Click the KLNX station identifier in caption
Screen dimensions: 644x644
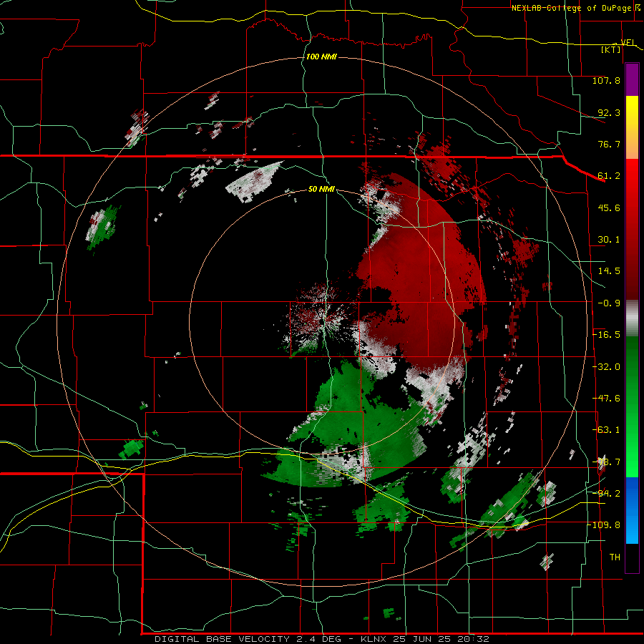click(374, 639)
